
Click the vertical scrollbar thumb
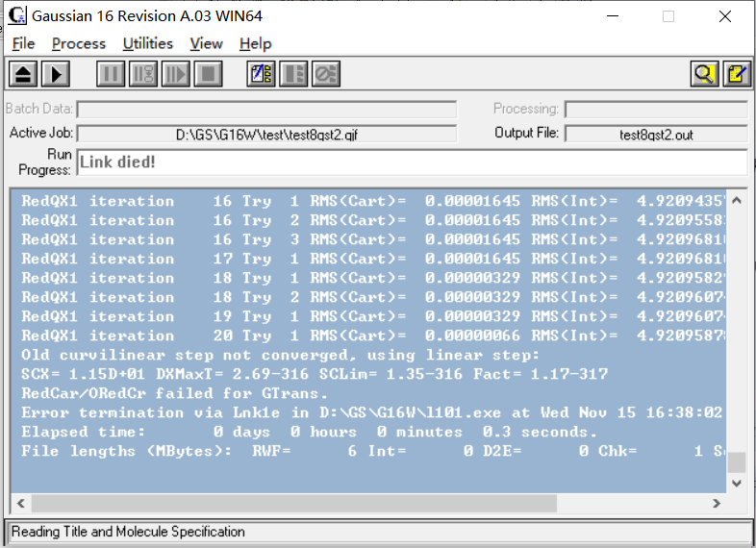point(736,462)
